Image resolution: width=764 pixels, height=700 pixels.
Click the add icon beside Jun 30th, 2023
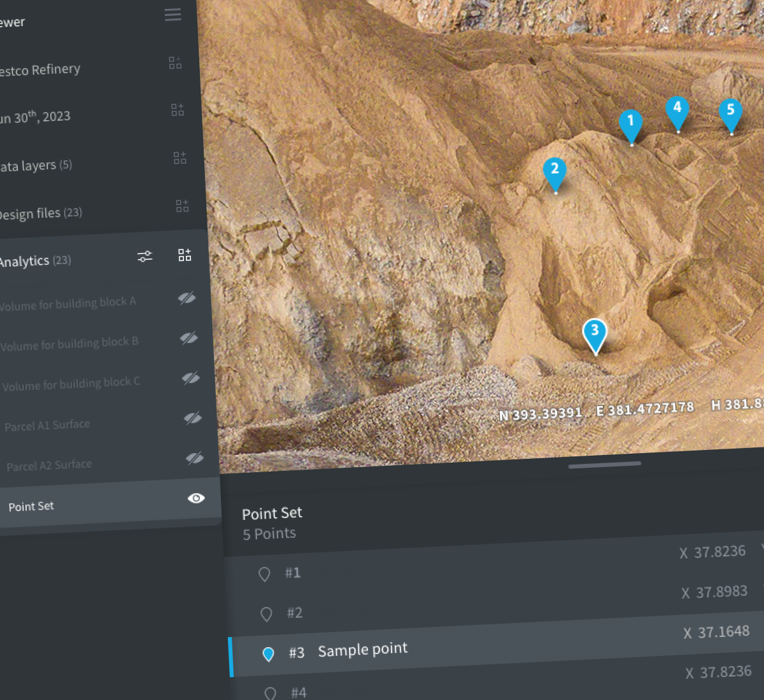pyautogui.click(x=177, y=109)
